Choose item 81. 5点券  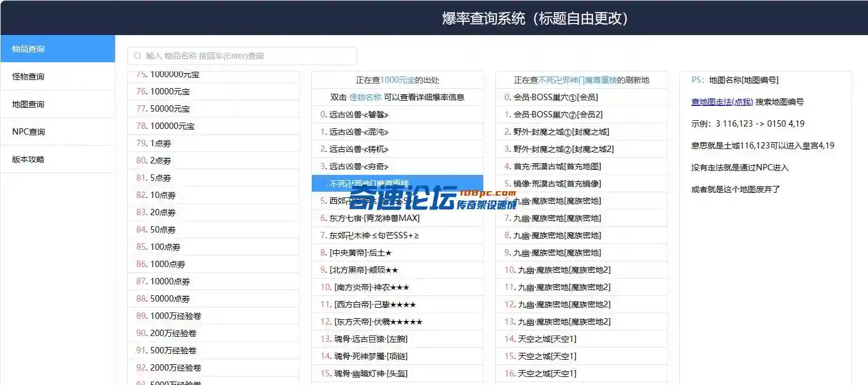coord(213,178)
